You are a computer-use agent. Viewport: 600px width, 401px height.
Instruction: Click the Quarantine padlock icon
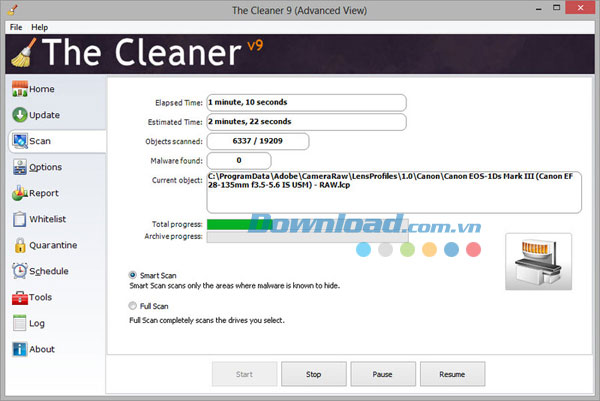pyautogui.click(x=20, y=245)
